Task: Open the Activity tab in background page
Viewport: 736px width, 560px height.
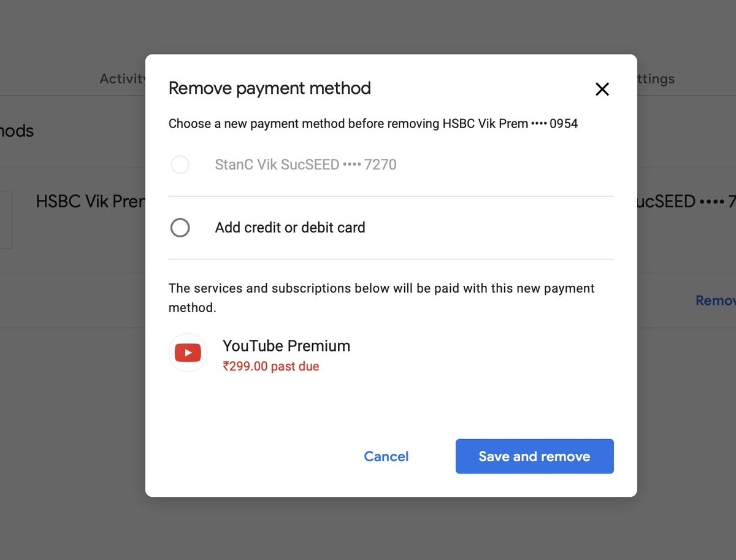Action: tap(123, 79)
